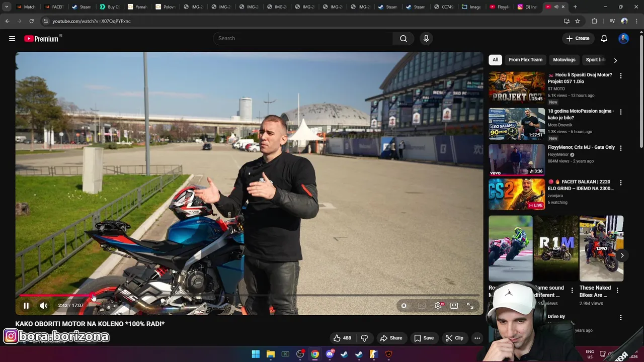
Task: Toggle subtitles captions button in player
Action: (x=422, y=306)
